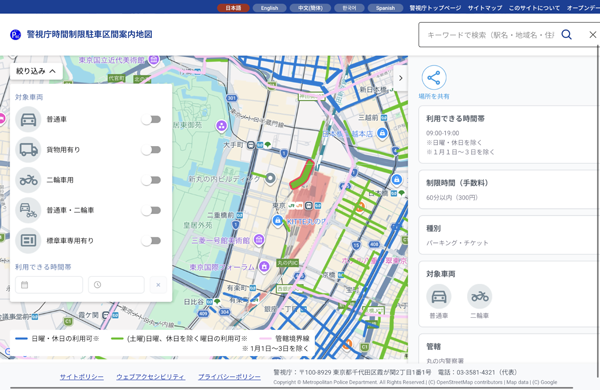Click the 二輪車用 motorcycle icon in filter panel
This screenshot has height=390, width=600.
28,180
